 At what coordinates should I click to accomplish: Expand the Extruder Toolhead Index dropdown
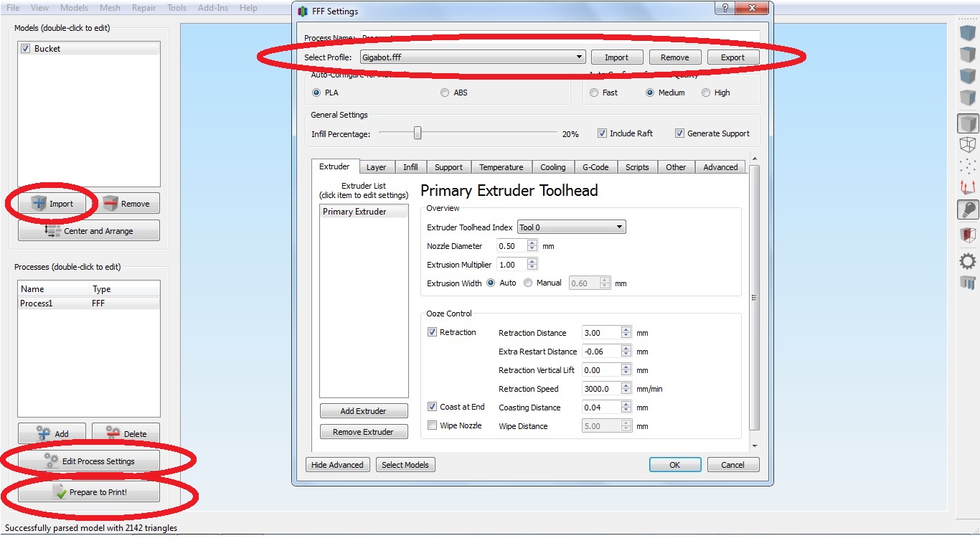pos(571,227)
